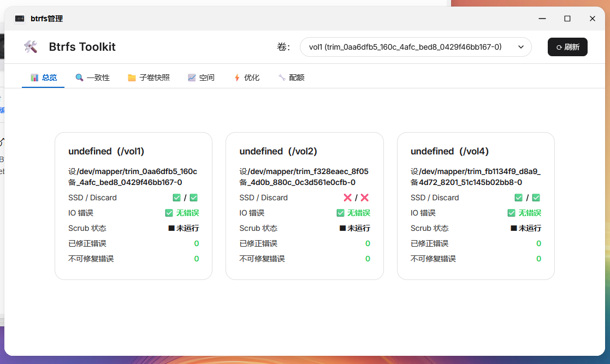
Task: Click the lightning icon on 优化 tab
Action: (x=237, y=77)
